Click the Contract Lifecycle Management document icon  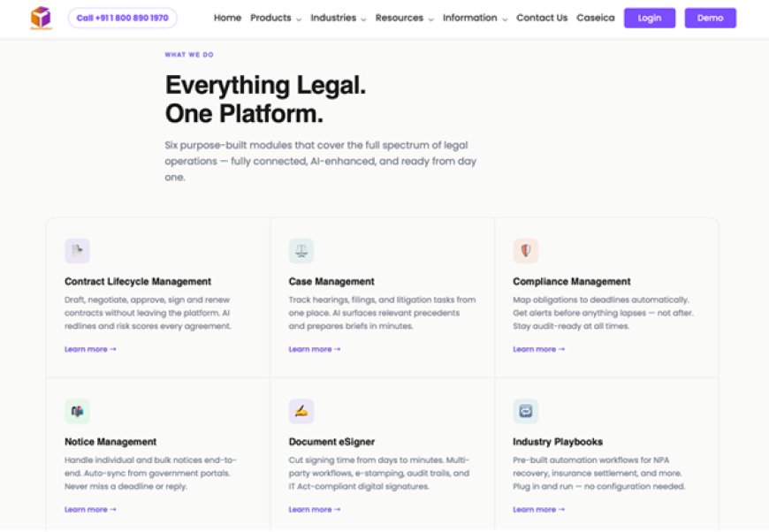tap(78, 251)
